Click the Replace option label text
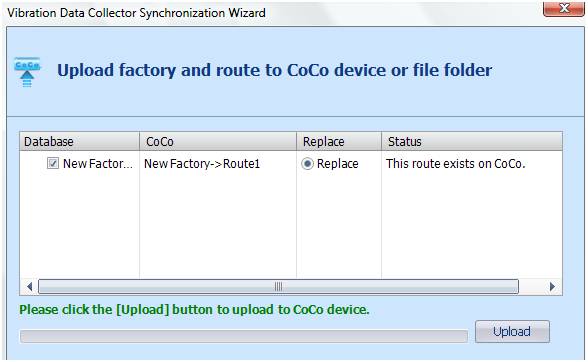Screen dimensions: 588x362 click(x=338, y=164)
